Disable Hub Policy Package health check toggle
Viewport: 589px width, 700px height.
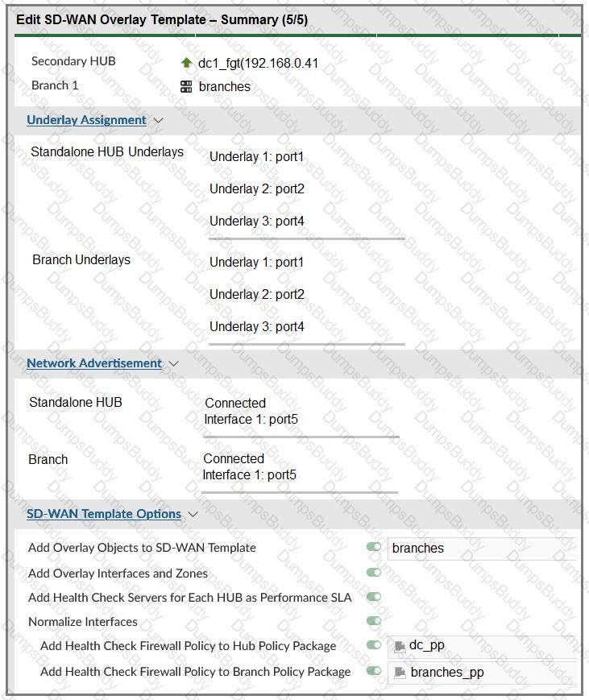point(373,646)
